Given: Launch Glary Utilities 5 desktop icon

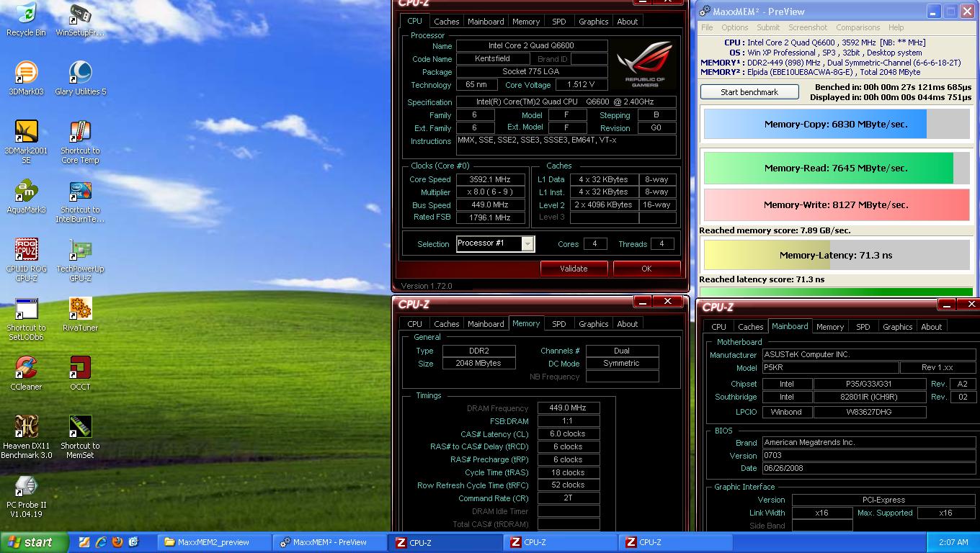Looking at the screenshot, I should click(x=80, y=78).
